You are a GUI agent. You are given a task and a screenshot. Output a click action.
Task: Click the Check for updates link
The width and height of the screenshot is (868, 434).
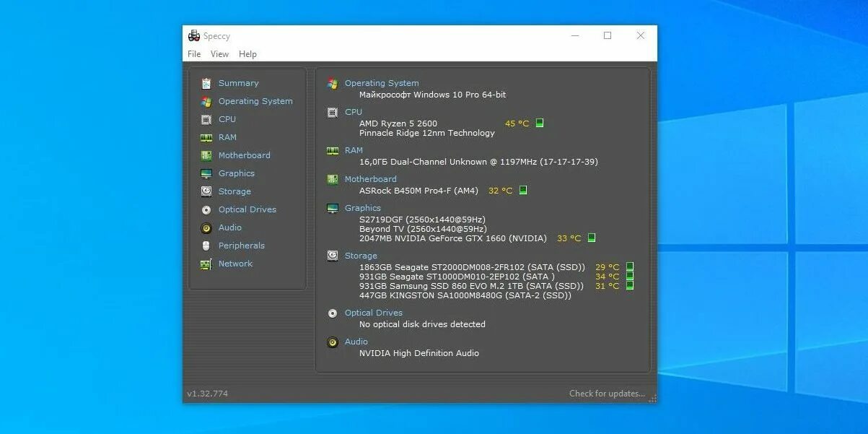[607, 394]
